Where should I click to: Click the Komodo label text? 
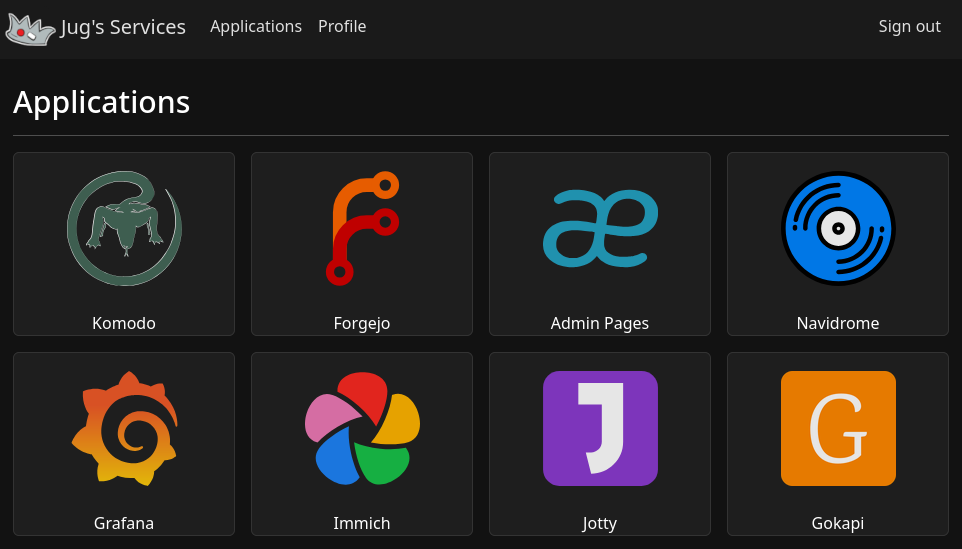(124, 323)
